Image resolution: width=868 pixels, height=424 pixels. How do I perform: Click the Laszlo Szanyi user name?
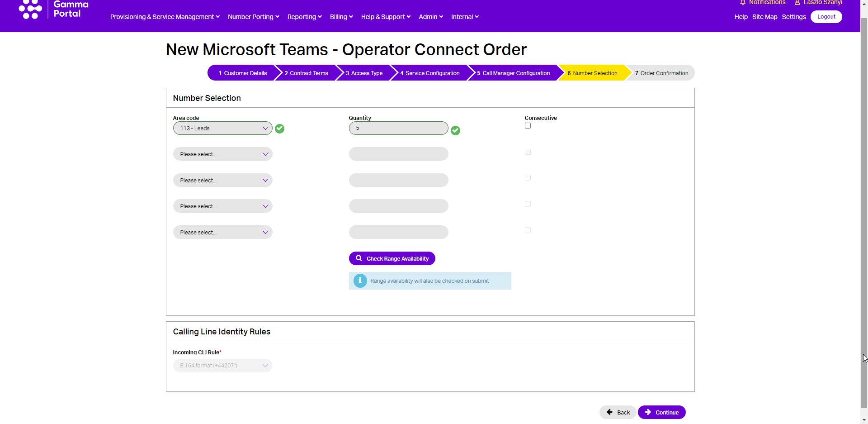pyautogui.click(x=823, y=2)
